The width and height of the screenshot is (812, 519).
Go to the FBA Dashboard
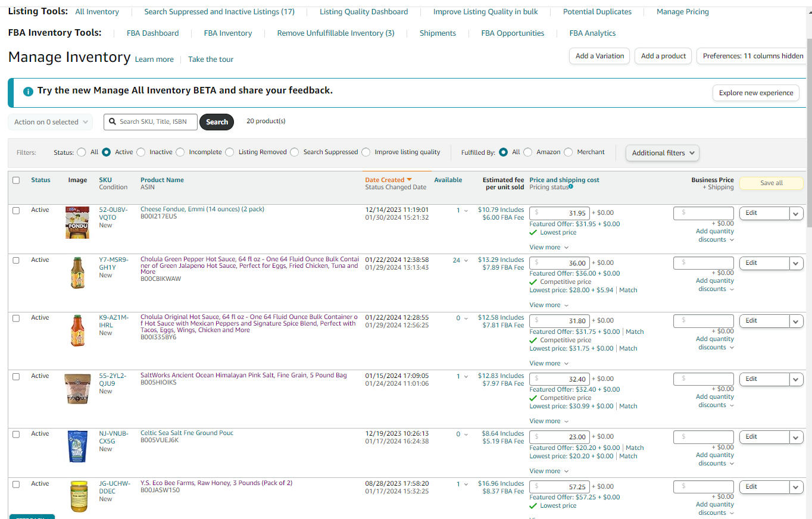(152, 33)
